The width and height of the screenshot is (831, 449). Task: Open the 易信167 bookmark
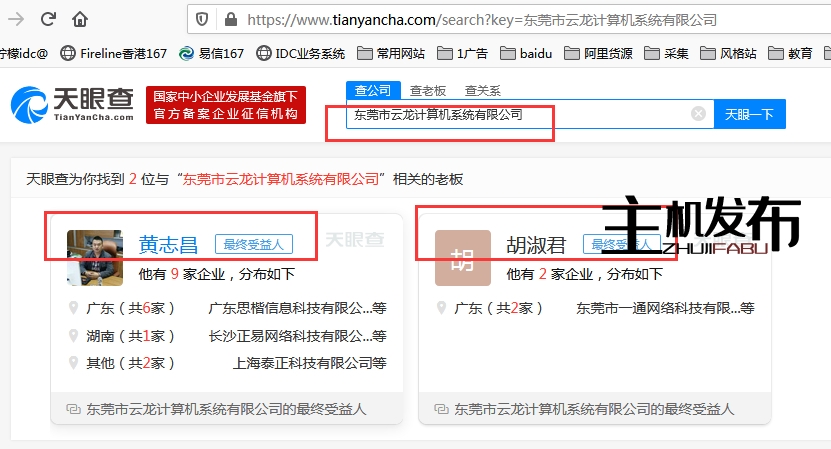[x=213, y=53]
